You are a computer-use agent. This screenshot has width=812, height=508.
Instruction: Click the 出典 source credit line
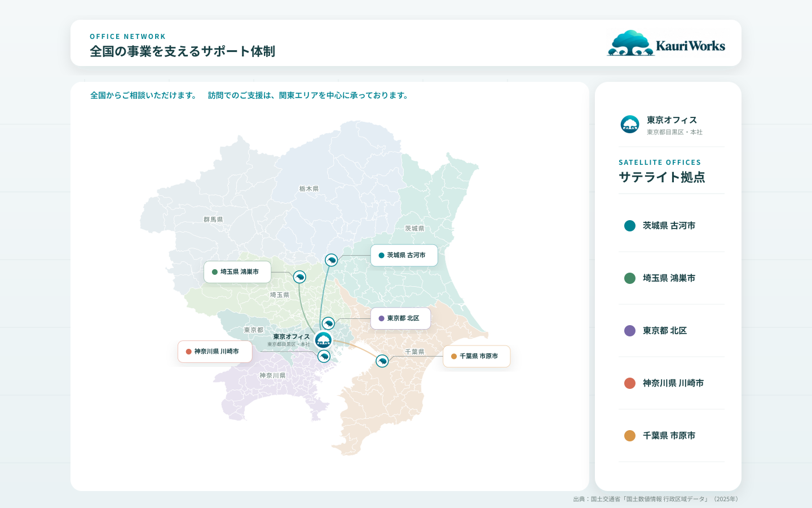(x=657, y=499)
